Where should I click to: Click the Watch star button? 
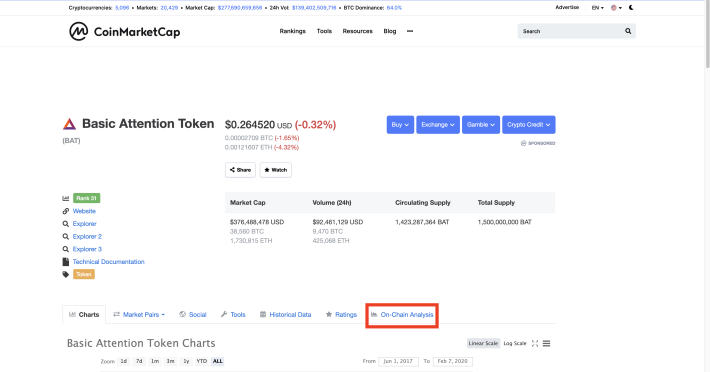[276, 170]
